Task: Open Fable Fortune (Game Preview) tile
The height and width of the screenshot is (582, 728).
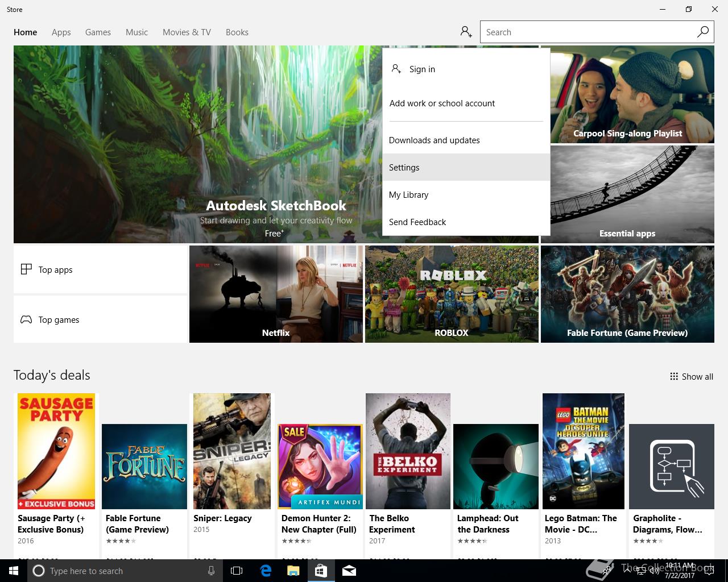Action: click(627, 294)
